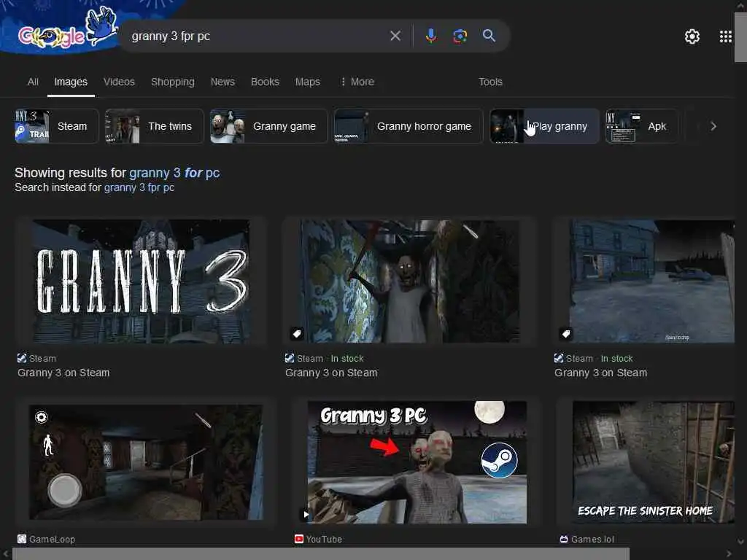This screenshot has height=560, width=747.
Task: Click the horizontal scrollbar right arrow
Action: click(729, 554)
